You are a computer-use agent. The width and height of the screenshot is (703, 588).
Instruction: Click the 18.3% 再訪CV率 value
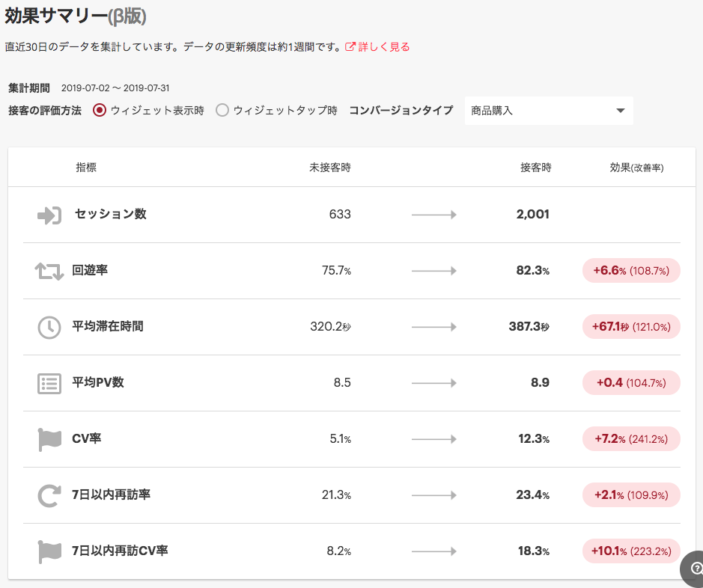[534, 551]
